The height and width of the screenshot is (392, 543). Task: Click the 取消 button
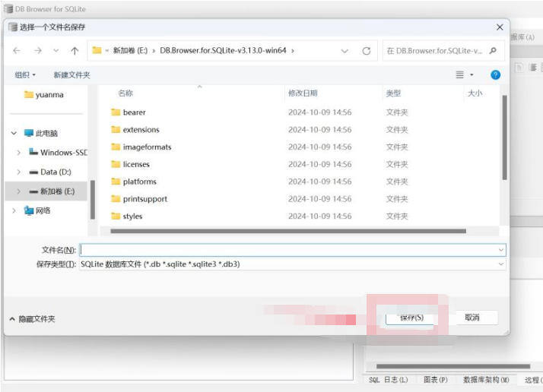(x=472, y=318)
